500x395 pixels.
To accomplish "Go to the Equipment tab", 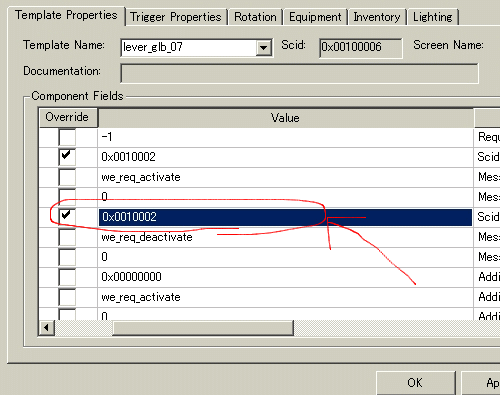I will (315, 17).
